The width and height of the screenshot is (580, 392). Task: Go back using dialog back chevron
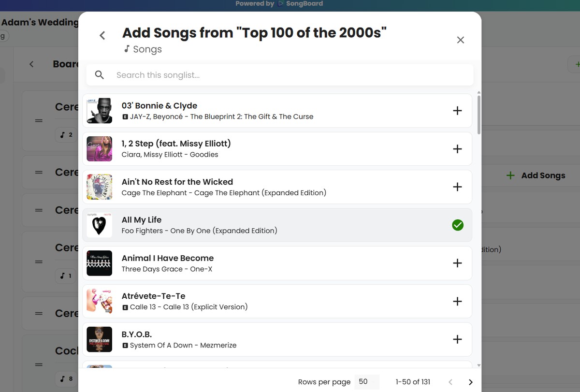click(x=102, y=35)
